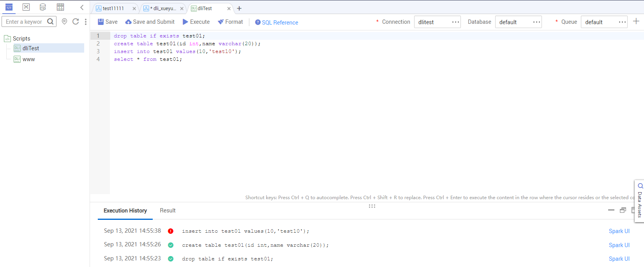This screenshot has height=267, width=644.
Task: Switch to the dliTest editor tab
Action: point(205,9)
